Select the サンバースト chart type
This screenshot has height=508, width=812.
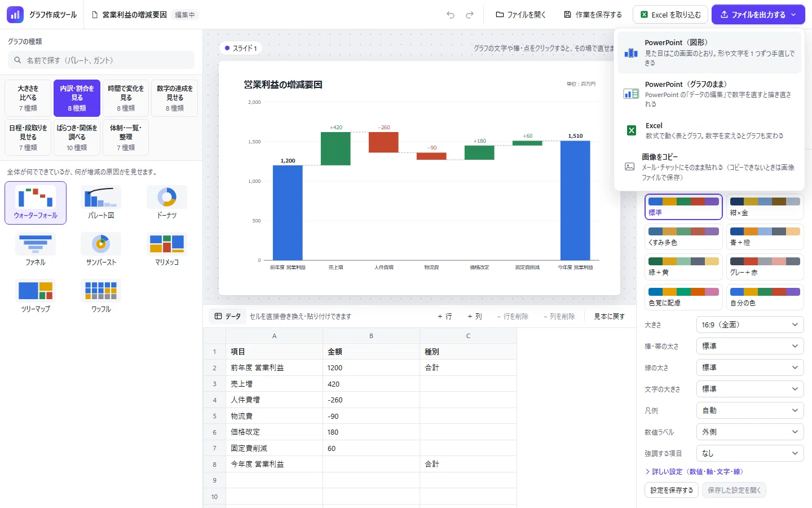coord(101,249)
